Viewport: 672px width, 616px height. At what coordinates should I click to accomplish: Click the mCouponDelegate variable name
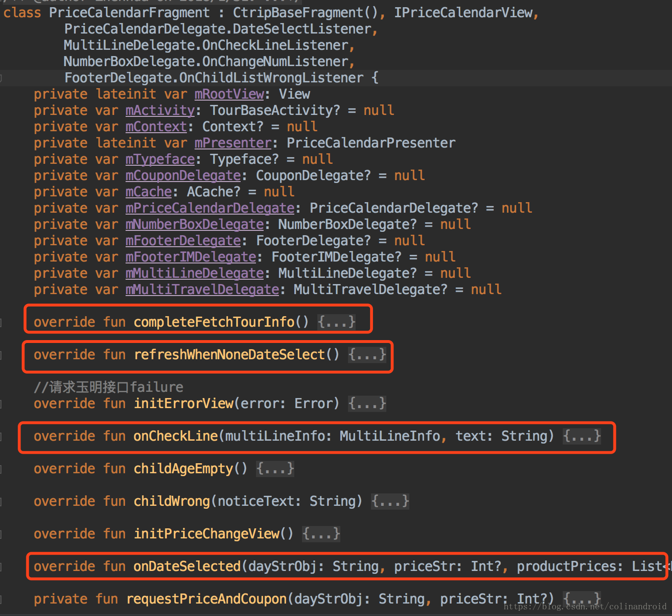[183, 175]
